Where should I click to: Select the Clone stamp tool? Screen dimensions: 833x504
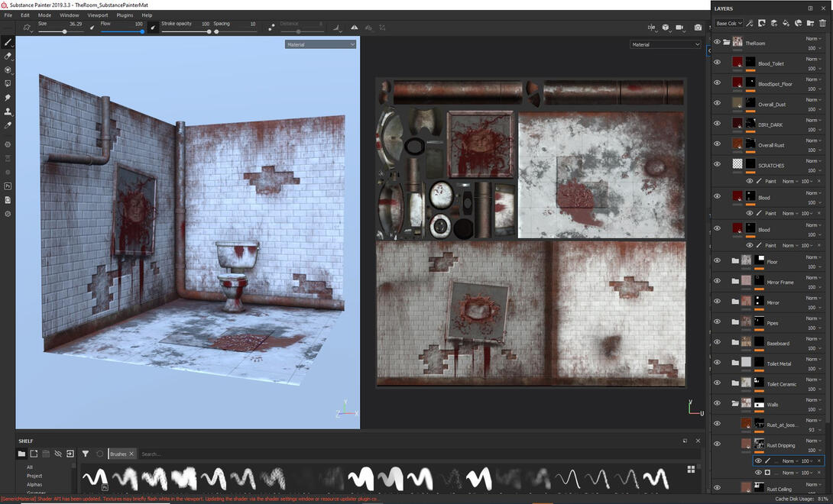(x=8, y=111)
